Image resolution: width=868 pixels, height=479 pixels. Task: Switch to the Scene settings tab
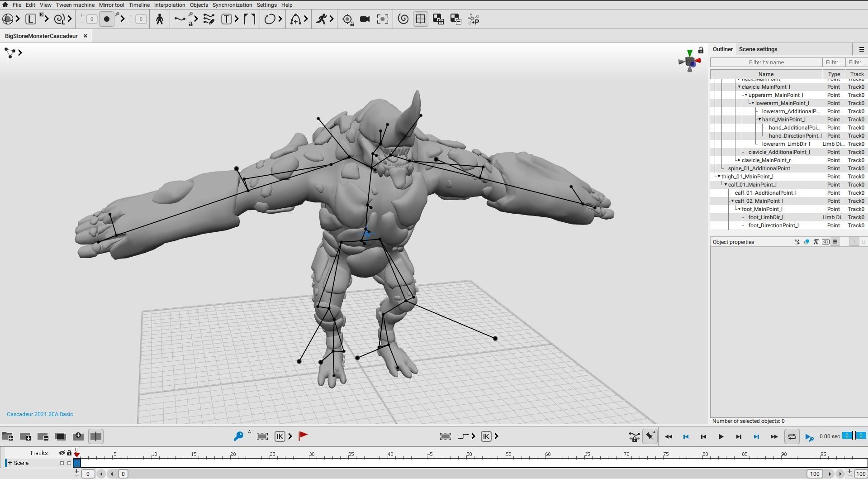[x=758, y=49]
